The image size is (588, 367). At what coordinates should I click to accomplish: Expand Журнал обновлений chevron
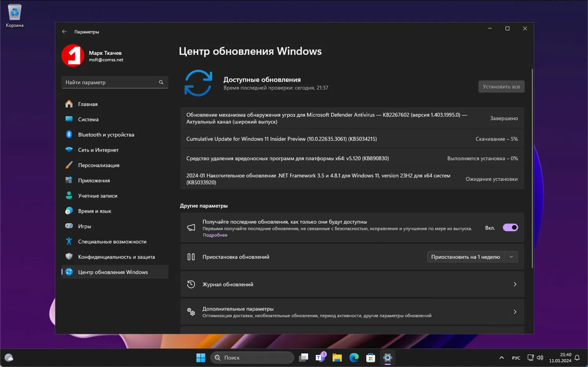point(515,284)
